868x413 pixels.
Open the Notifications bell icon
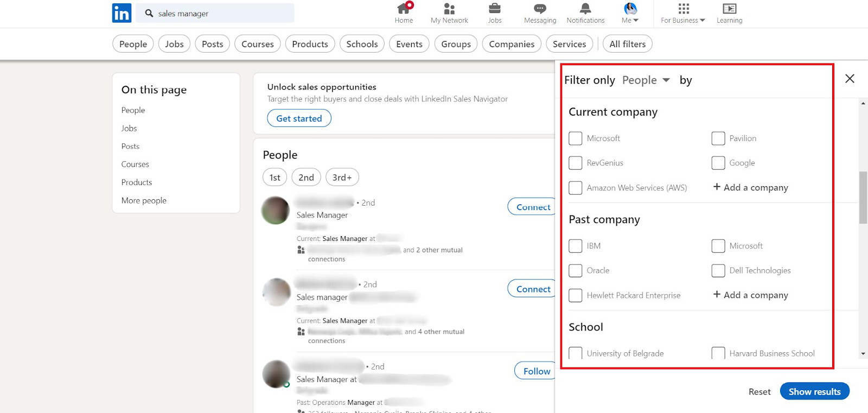(x=585, y=8)
